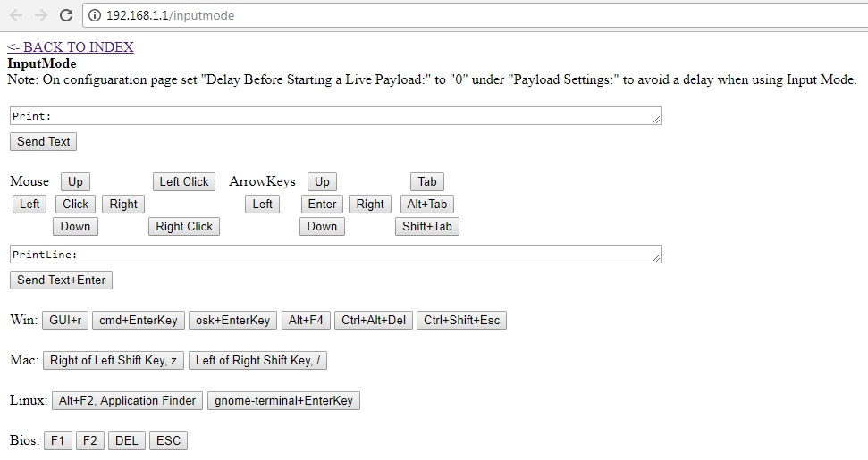
Task: Click the InputMode heading text
Action: (x=41, y=63)
